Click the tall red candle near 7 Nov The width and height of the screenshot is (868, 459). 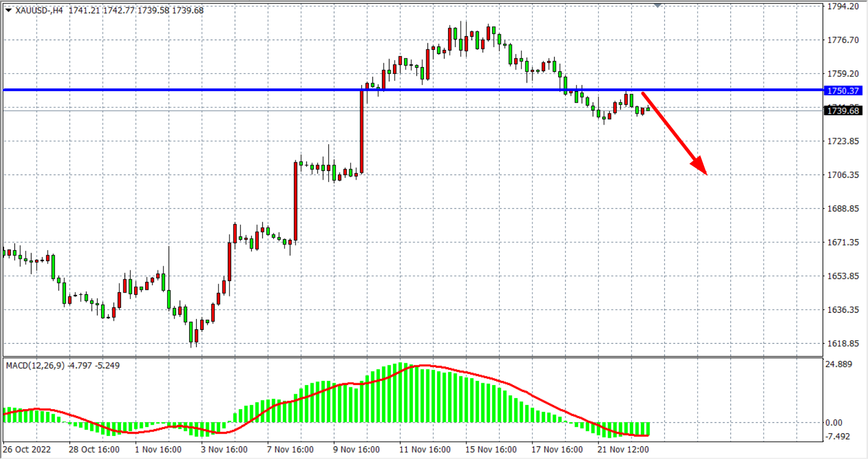point(295,201)
